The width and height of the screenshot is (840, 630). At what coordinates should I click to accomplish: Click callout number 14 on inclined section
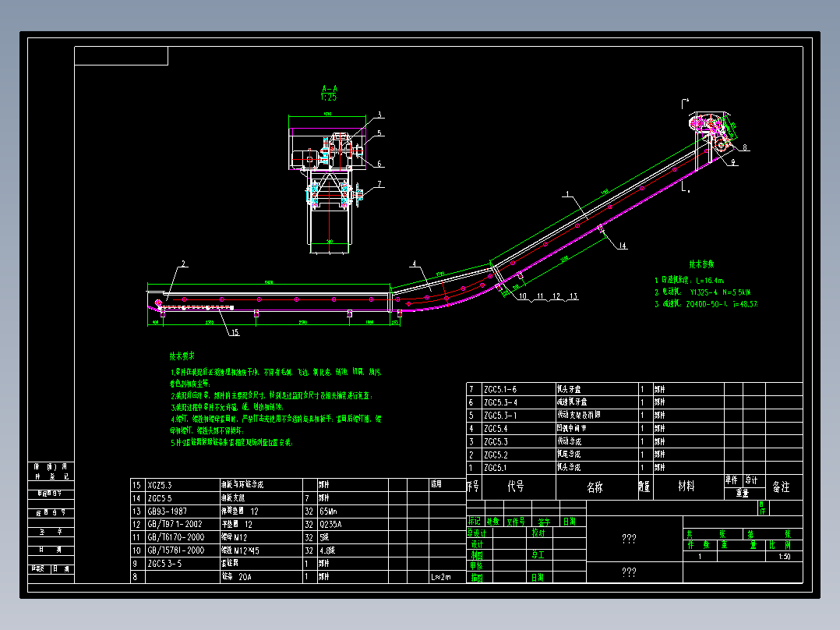click(x=622, y=246)
